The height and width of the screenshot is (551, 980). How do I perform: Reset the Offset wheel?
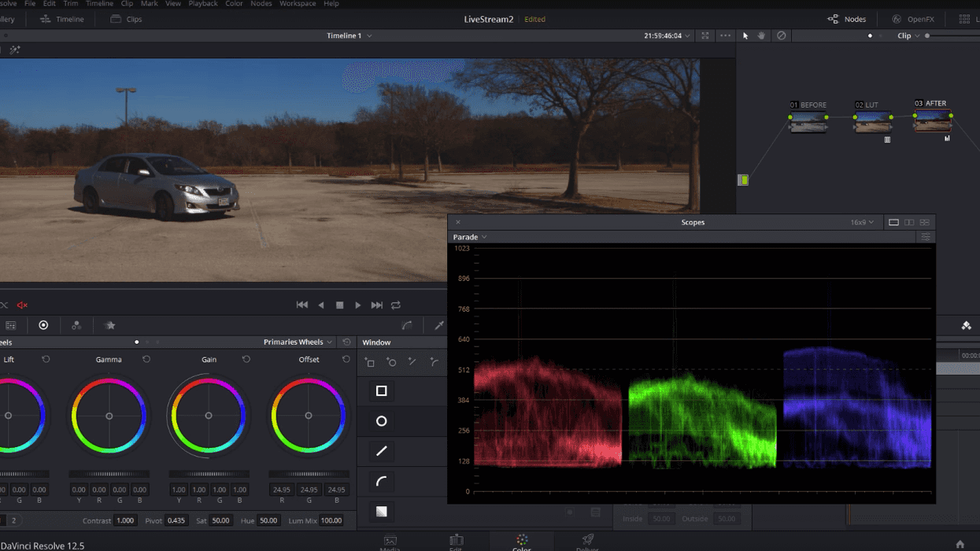(x=346, y=360)
